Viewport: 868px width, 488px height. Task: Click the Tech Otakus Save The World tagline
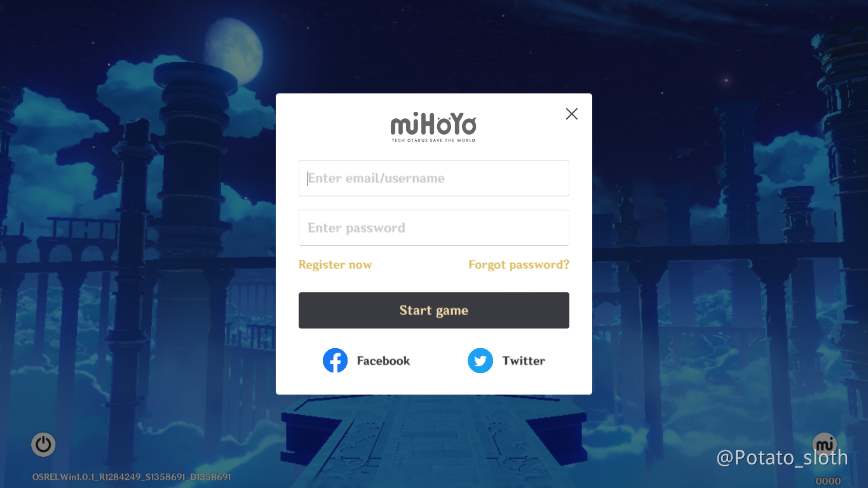tap(433, 140)
